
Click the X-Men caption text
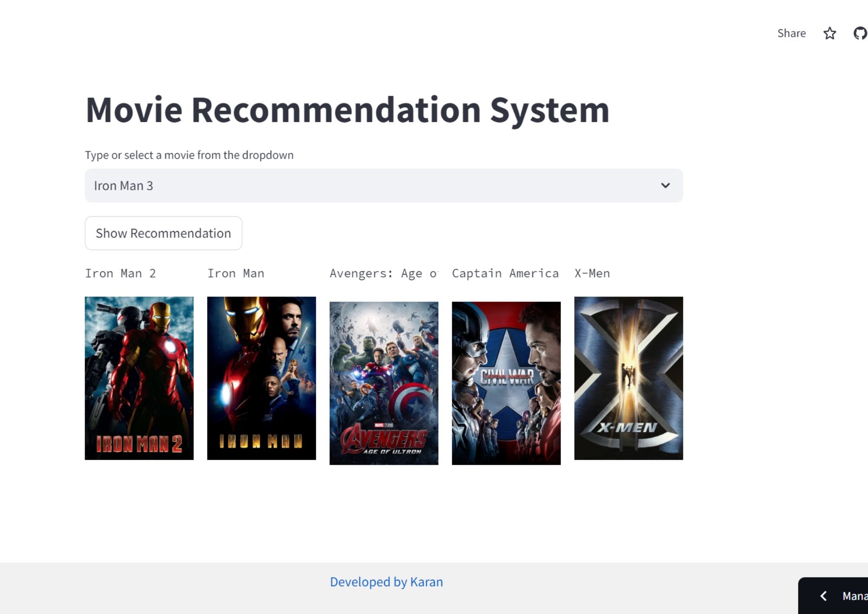click(x=592, y=273)
